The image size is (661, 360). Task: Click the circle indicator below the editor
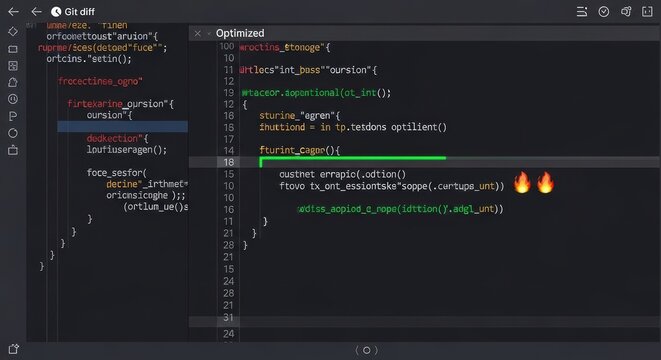pos(366,350)
